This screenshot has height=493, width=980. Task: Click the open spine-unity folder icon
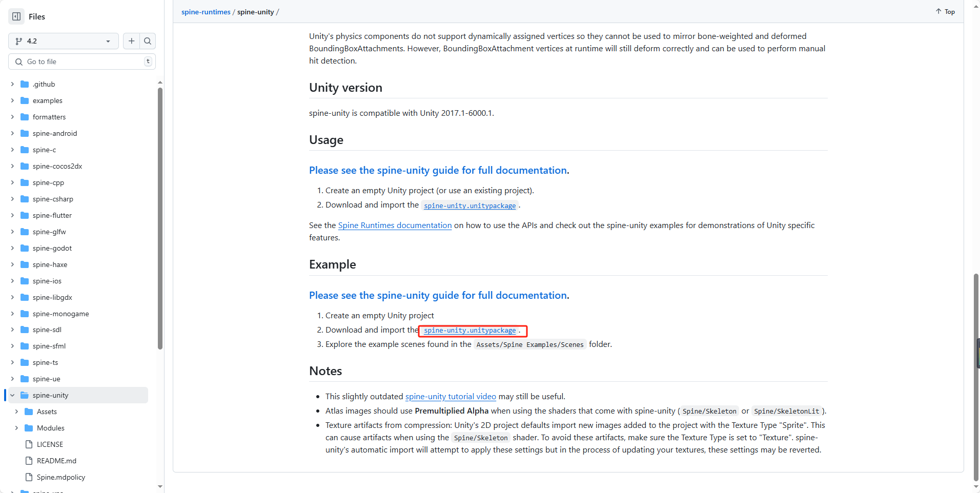click(25, 395)
